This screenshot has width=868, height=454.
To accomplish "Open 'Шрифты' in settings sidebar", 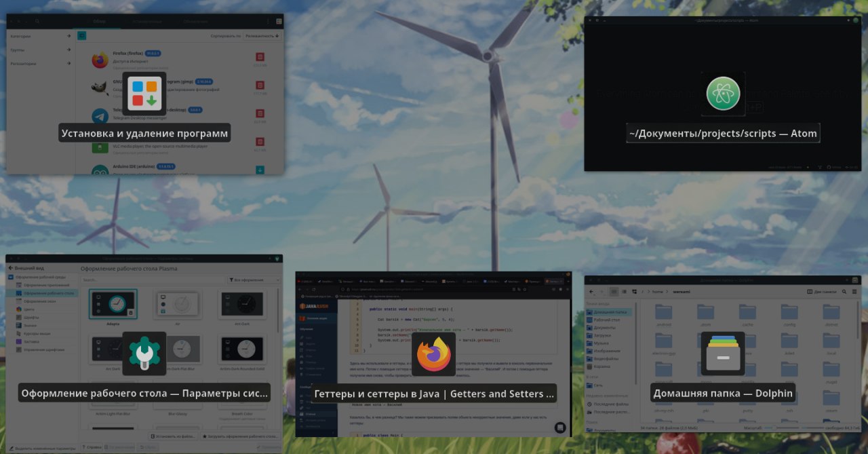I will [41, 318].
